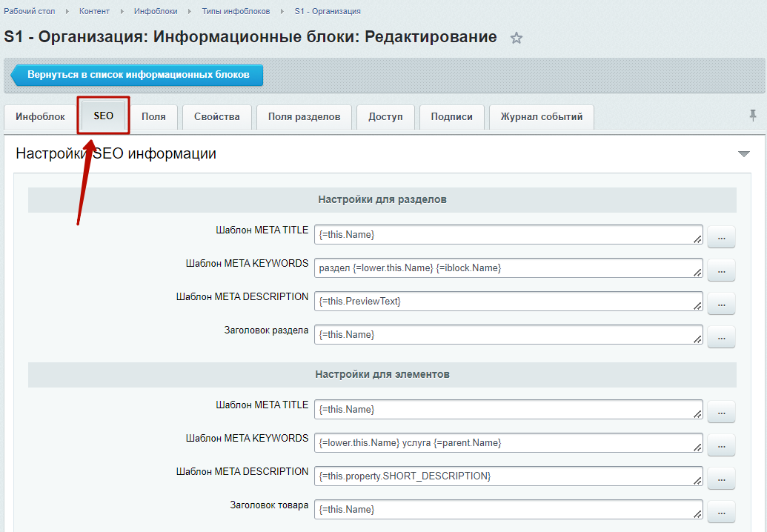Image resolution: width=767 pixels, height=532 pixels.
Task: Open template picker for sections META DESCRIPTION
Action: click(721, 303)
